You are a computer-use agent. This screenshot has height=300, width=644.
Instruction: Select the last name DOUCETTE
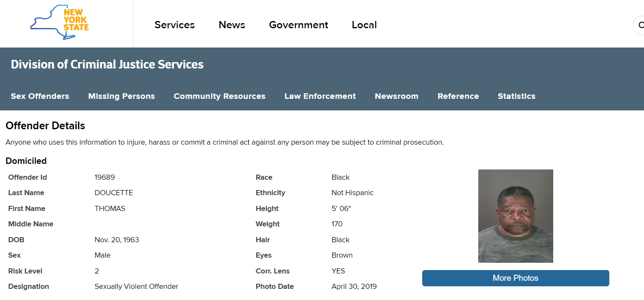[x=114, y=193]
